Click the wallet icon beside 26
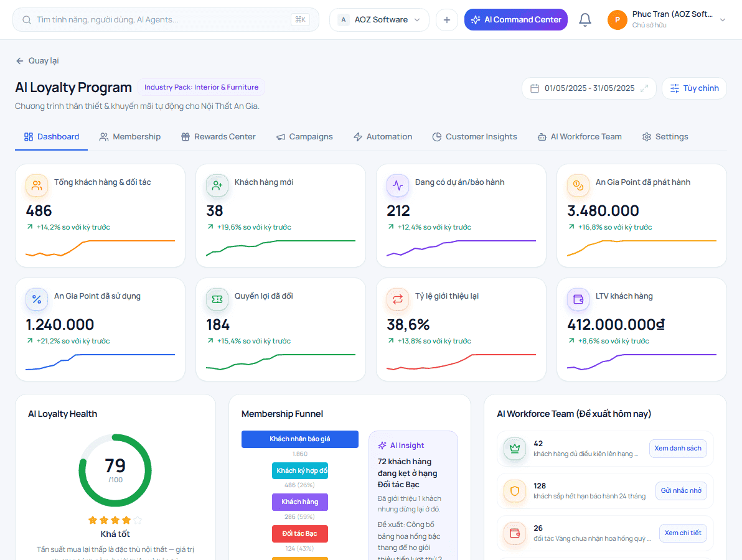The width and height of the screenshot is (742, 560). pyautogui.click(x=514, y=533)
